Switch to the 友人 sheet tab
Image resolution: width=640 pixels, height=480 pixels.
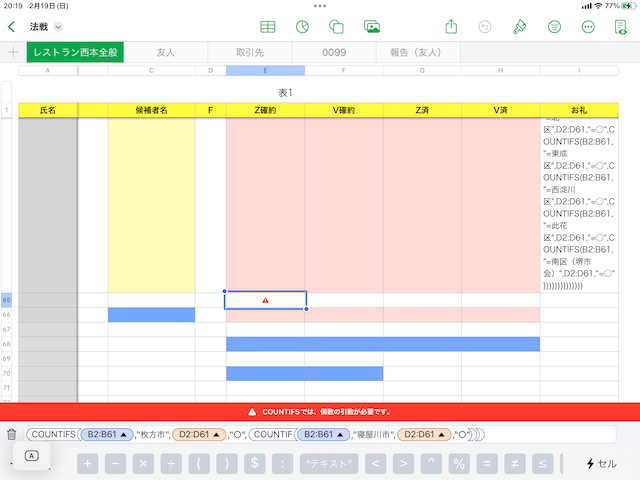165,52
